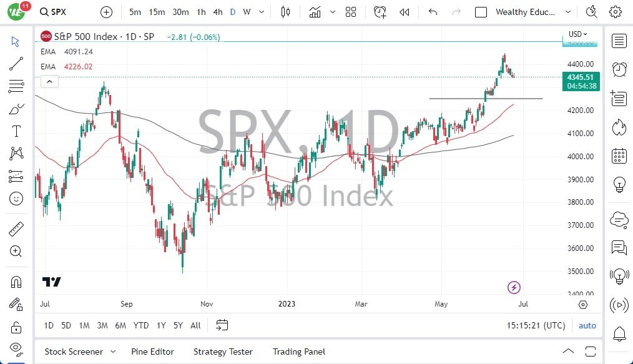This screenshot has width=633, height=364.
Task: Open the Weekly timeframe chevron dropdown
Action: (x=260, y=11)
